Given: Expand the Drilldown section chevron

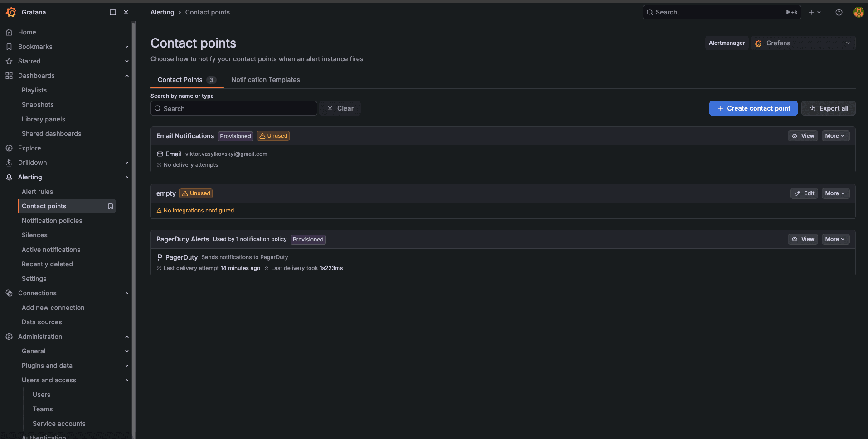Looking at the screenshot, I should point(127,163).
